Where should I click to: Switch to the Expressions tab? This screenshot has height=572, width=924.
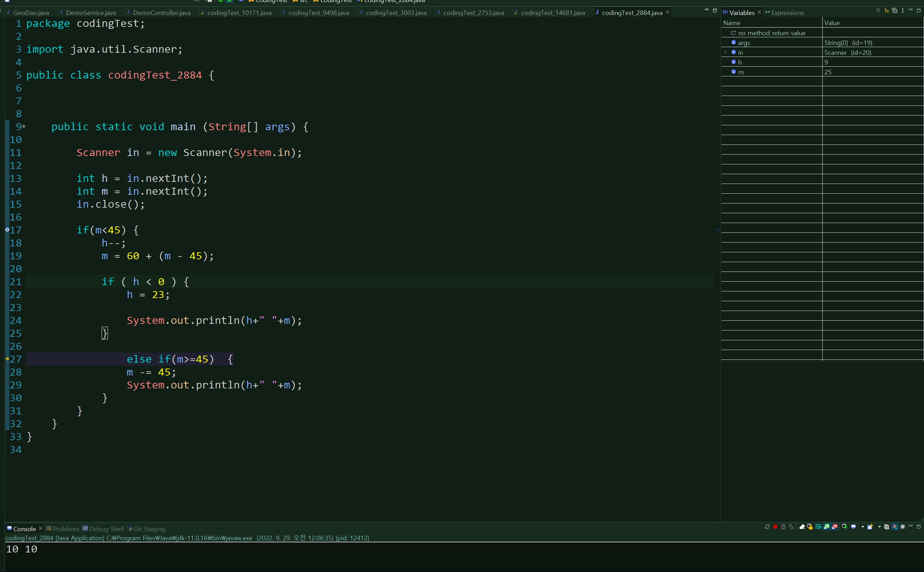tap(787, 13)
